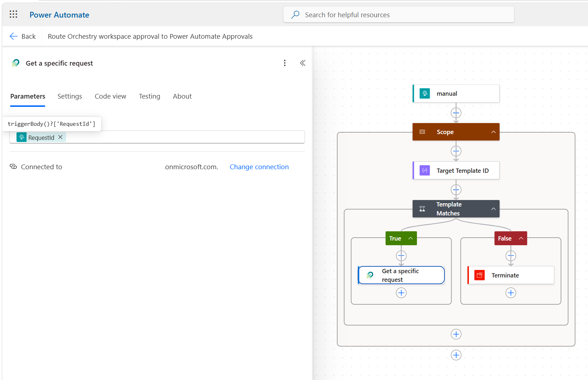This screenshot has height=380, width=588.
Task: Collapse the True branch
Action: tap(410, 238)
